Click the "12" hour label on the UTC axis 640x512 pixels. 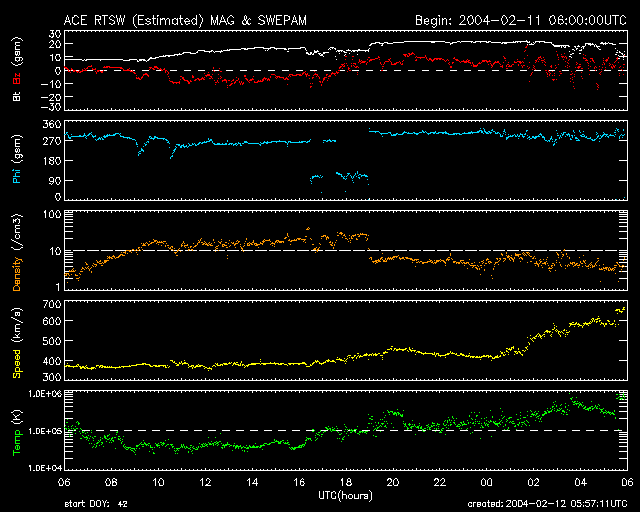pos(205,482)
